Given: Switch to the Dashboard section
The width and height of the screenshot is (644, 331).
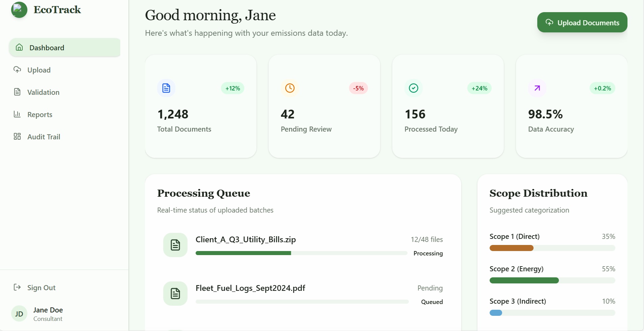Looking at the screenshot, I should tap(47, 48).
